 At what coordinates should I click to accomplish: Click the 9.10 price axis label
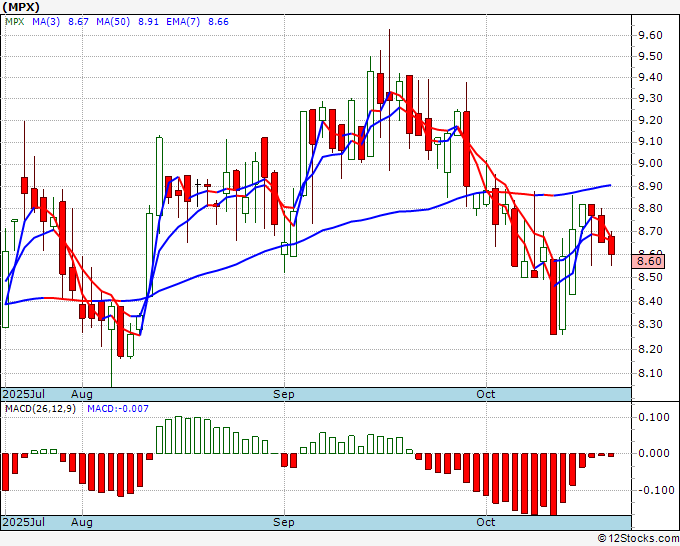point(650,141)
